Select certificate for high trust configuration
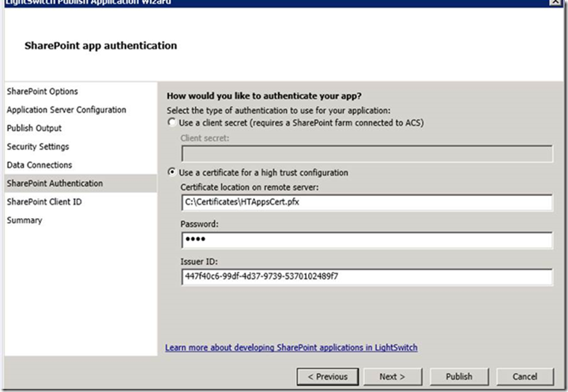568x392 pixels. [171, 172]
